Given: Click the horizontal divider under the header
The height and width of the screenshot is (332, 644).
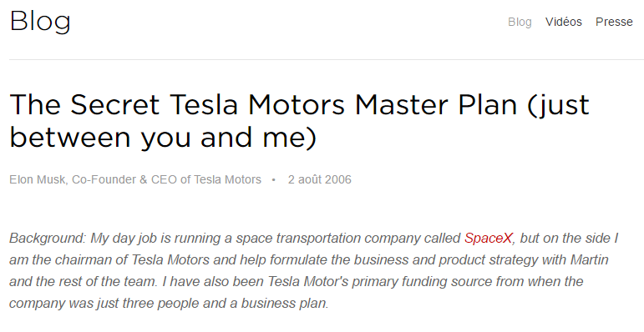Looking at the screenshot, I should 327,59.
